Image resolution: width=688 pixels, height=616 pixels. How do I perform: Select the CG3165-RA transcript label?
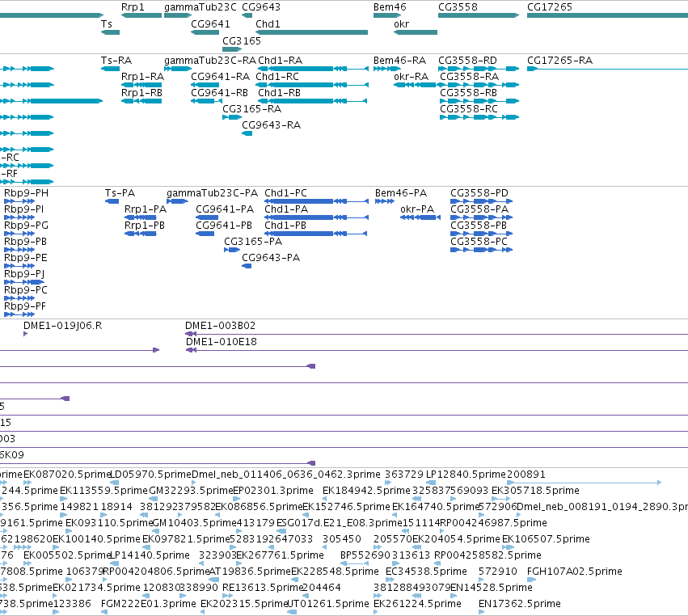(252, 109)
